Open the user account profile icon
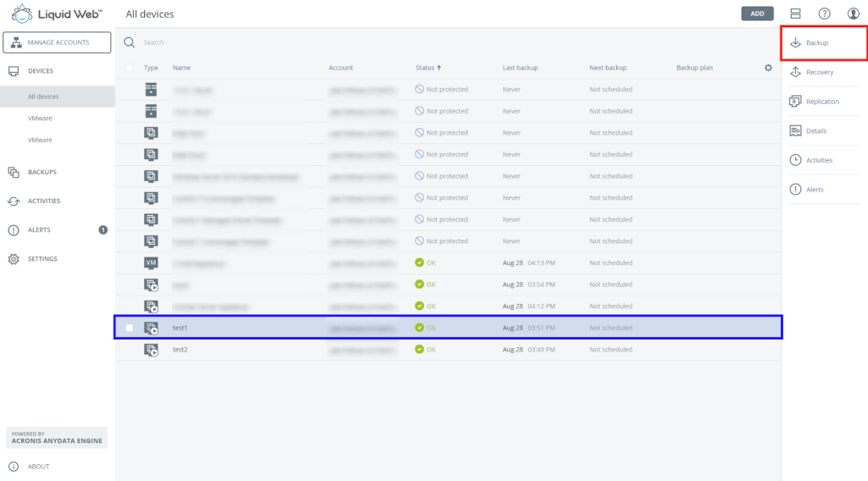868x481 pixels. pyautogui.click(x=853, y=14)
